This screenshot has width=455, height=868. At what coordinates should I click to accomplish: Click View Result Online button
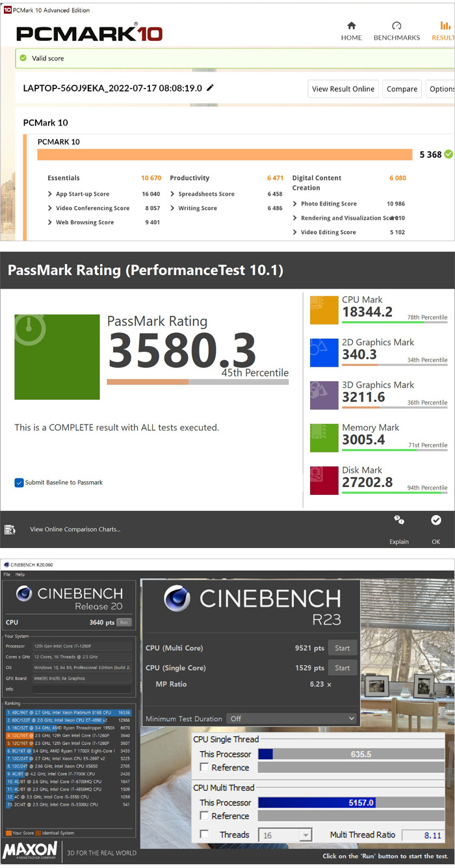pos(343,89)
